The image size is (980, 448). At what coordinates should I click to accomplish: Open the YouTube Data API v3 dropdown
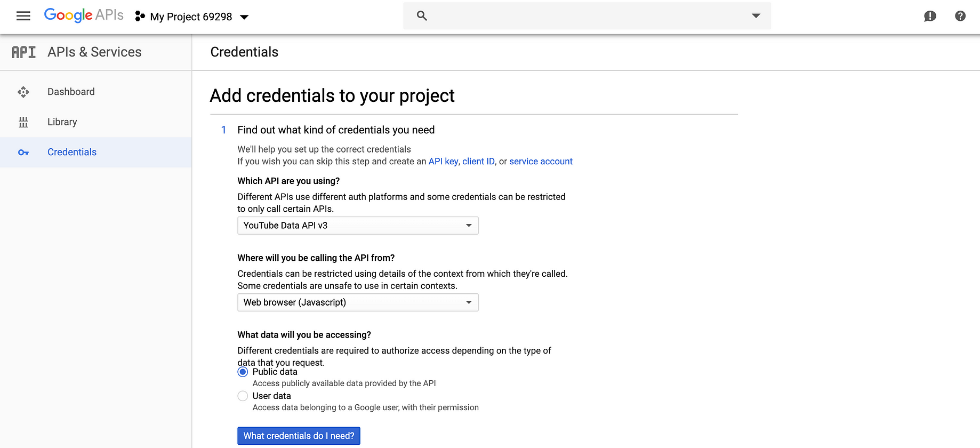point(358,226)
